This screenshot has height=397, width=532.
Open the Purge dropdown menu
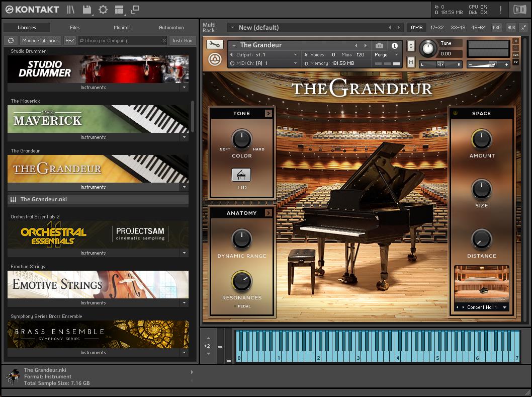(x=386, y=55)
